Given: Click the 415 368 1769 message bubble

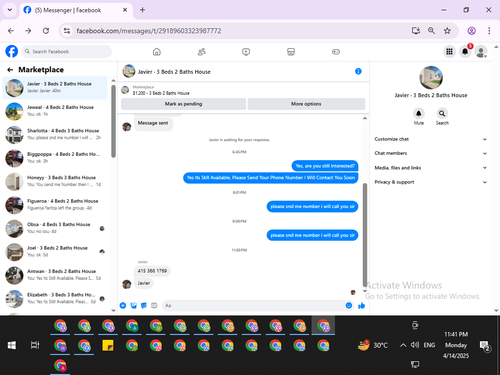Looking at the screenshot, I should pos(152,271).
